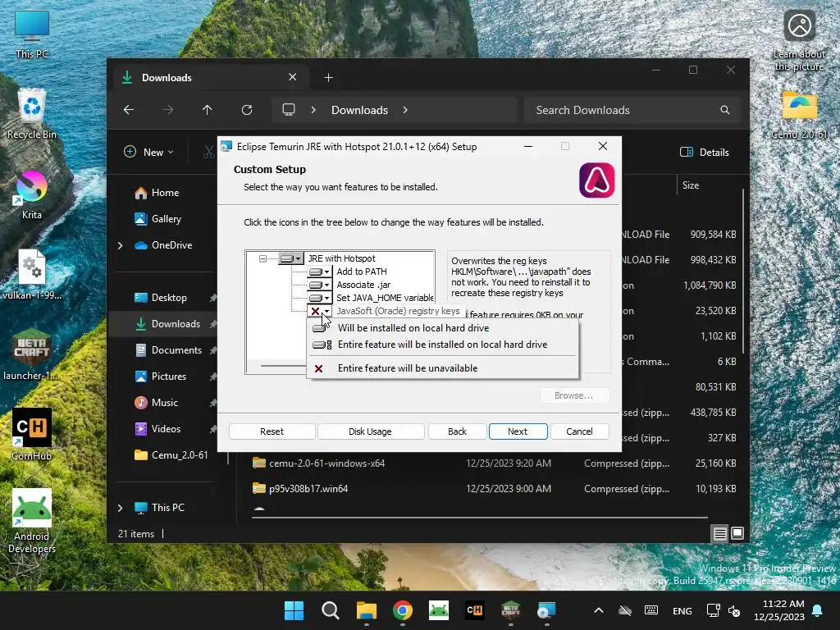Viewport: 840px width, 630px height.
Task: Click the PC icon in address bar
Action: [289, 110]
